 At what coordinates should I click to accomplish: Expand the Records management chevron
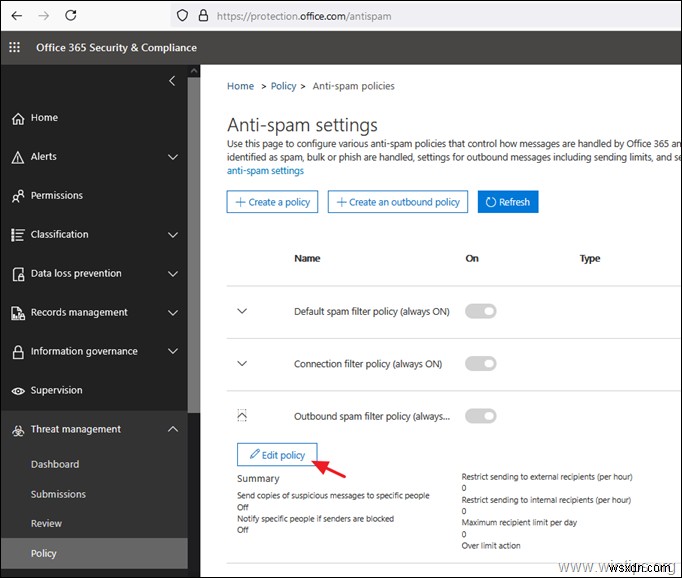(173, 313)
